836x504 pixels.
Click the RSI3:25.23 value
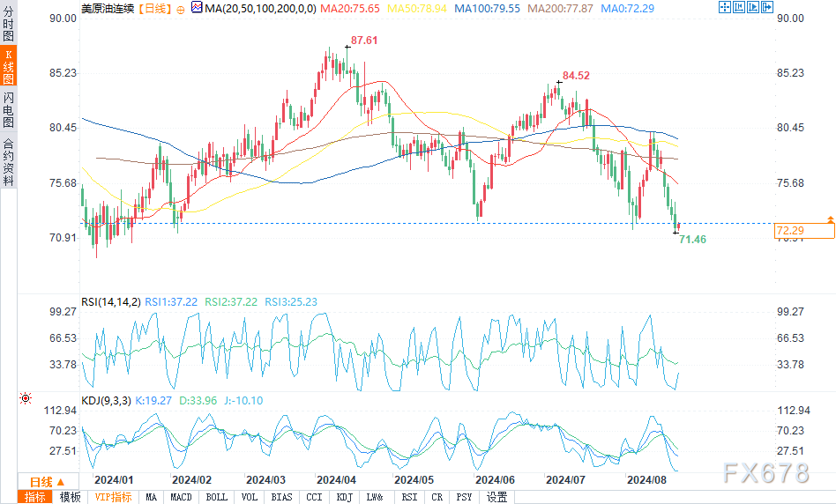pyautogui.click(x=291, y=302)
